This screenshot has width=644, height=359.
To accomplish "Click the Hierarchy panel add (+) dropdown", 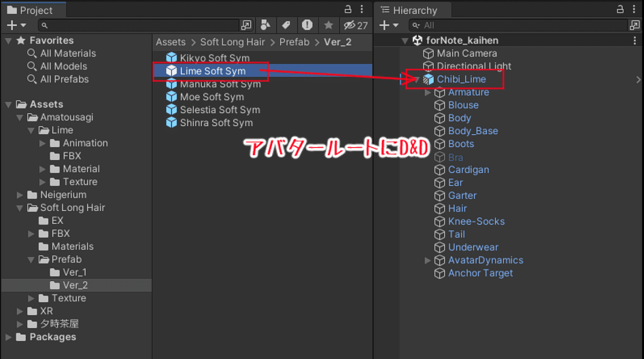I will tap(389, 25).
